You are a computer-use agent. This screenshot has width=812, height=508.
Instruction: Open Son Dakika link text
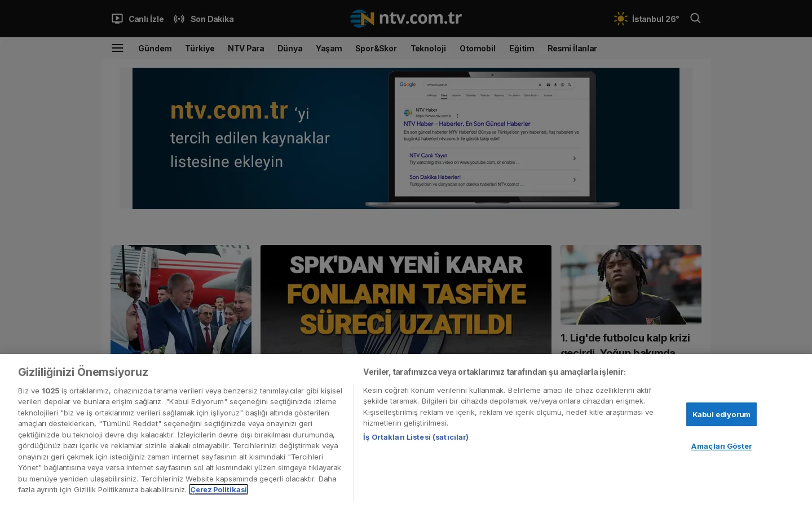click(212, 19)
